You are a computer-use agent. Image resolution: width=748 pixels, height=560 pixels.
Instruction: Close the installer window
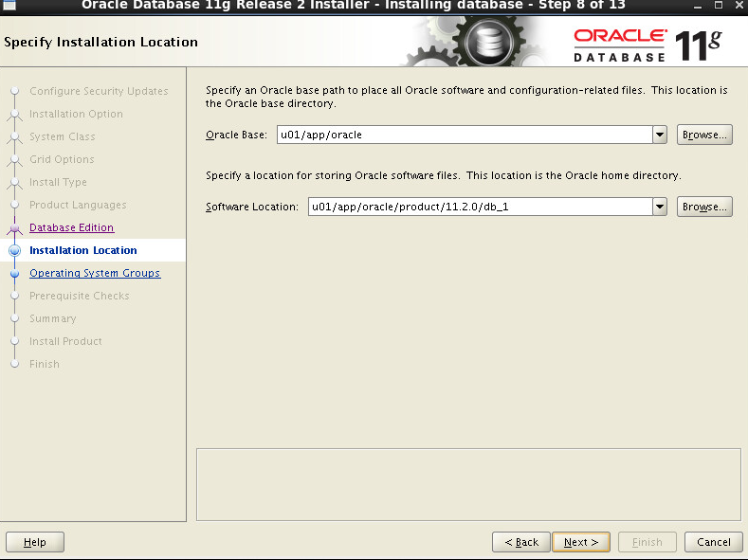click(739, 6)
